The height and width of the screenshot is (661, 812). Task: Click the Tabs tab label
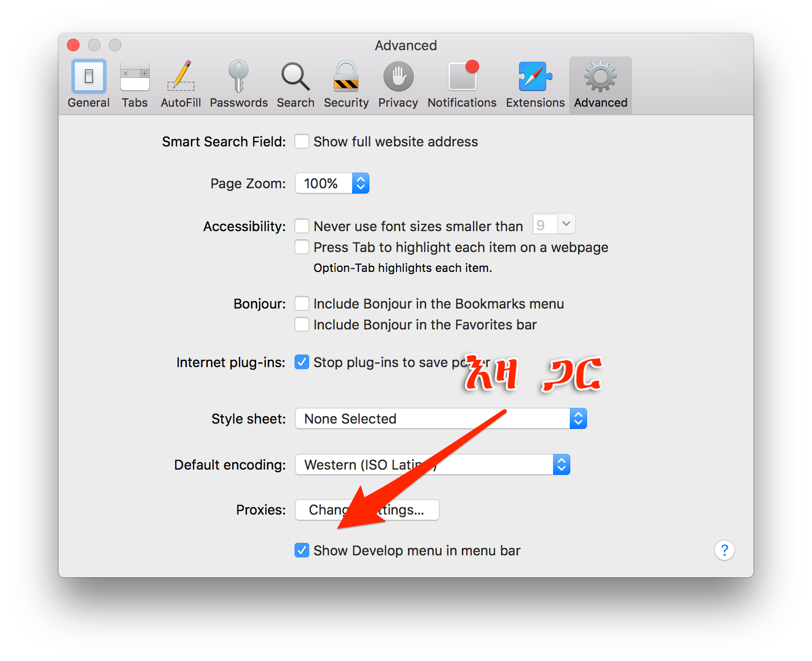pos(135,102)
